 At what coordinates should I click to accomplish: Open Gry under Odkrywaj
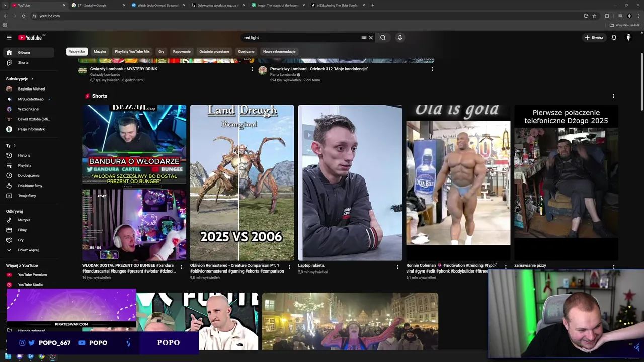(x=29, y=240)
